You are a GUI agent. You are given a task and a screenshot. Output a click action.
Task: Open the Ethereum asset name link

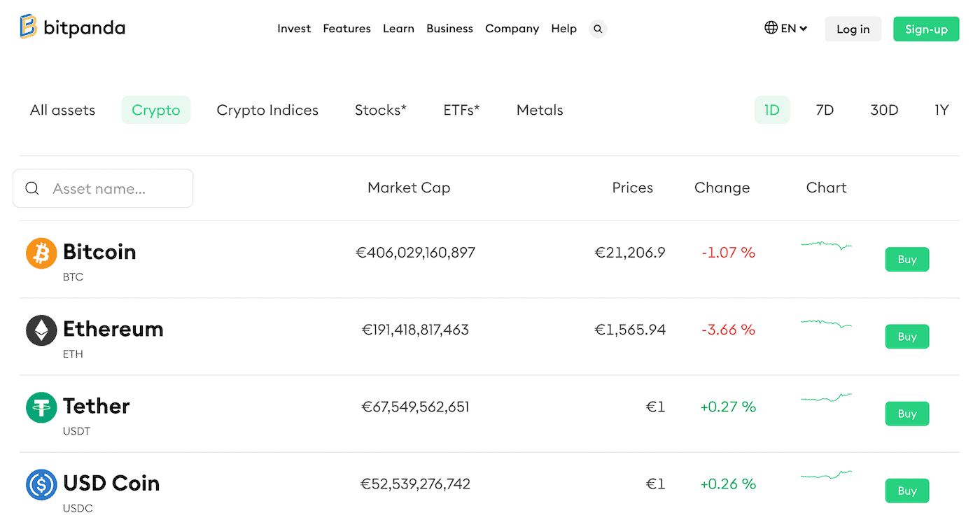(113, 329)
